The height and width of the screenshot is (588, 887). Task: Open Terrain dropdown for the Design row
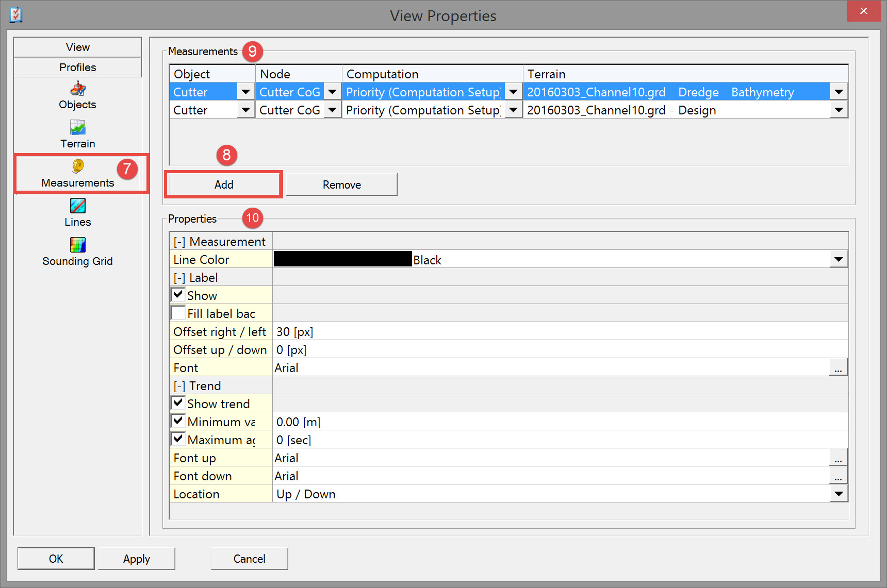(x=839, y=110)
